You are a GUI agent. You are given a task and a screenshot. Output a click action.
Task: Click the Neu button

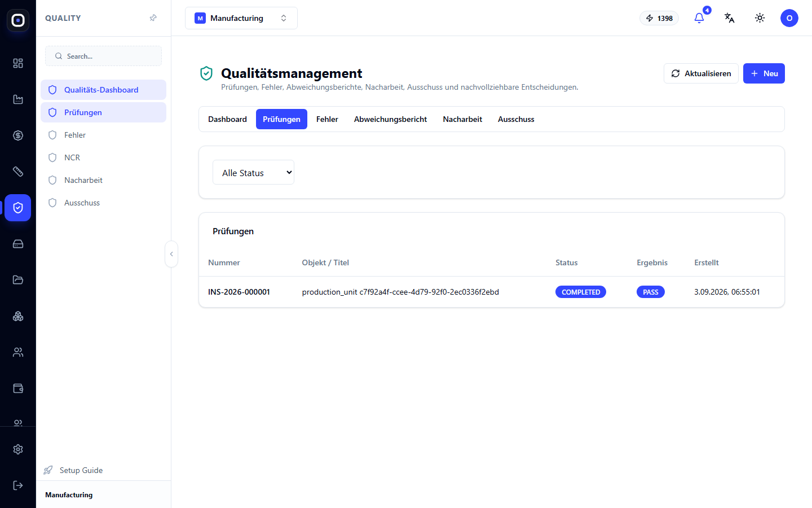point(764,73)
